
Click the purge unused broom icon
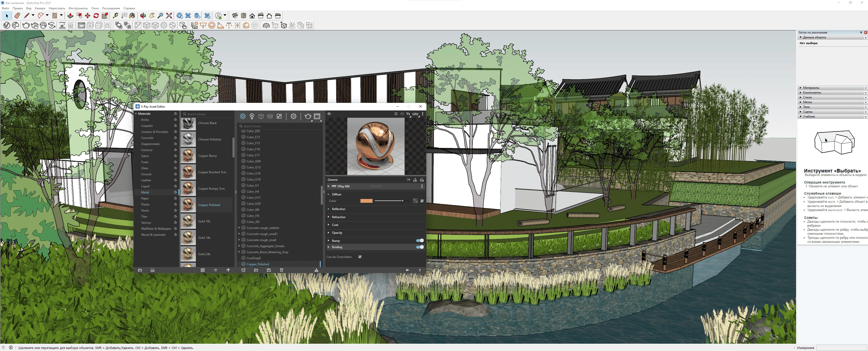317,270
